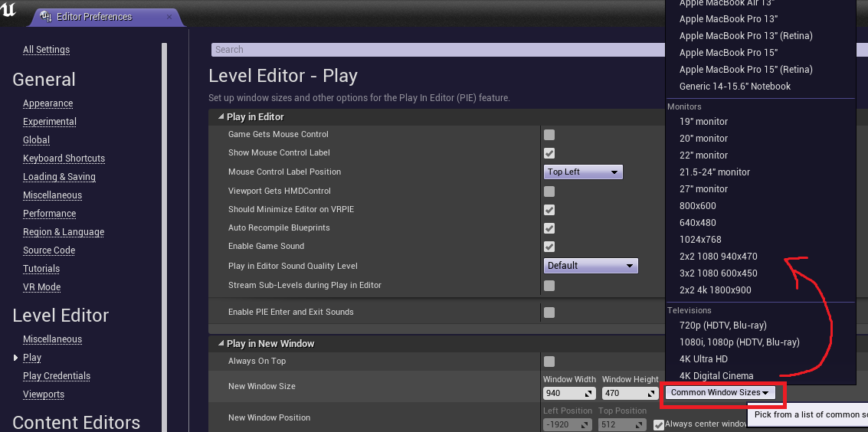Pick the 800x600 window size
Viewport: 868px width, 432px height.
coord(697,206)
